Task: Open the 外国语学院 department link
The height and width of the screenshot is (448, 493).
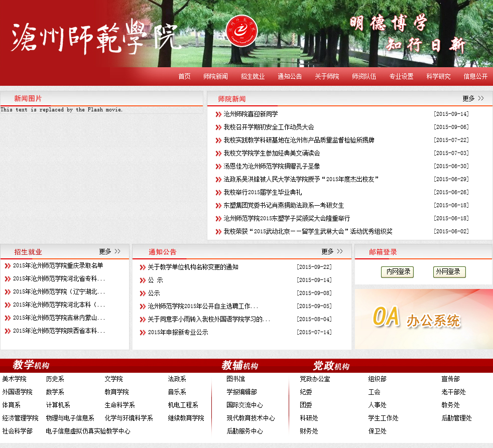Action: [x=17, y=392]
